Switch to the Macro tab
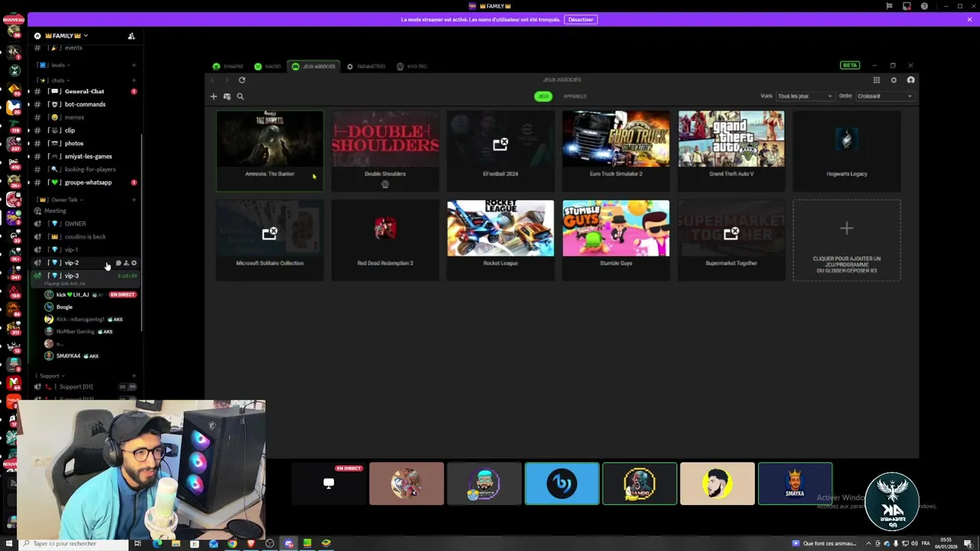 268,67
